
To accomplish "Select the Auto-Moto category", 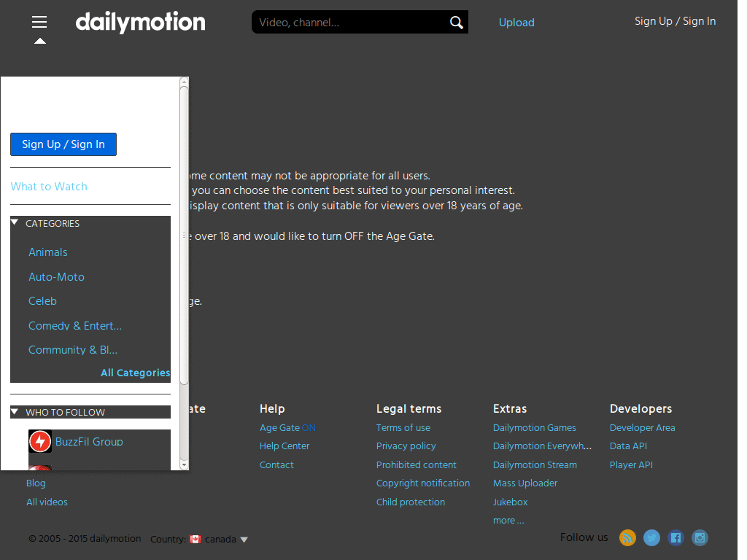I will pos(56,276).
